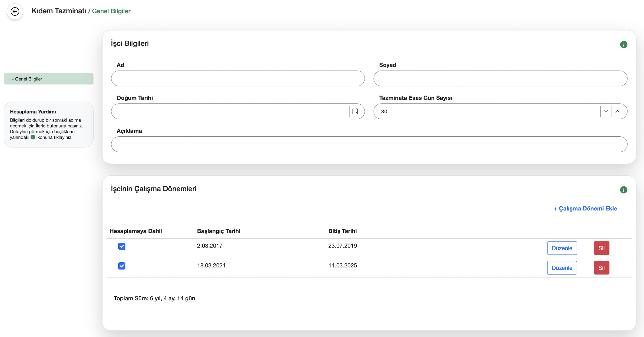Click the Genel Bilgiler breadcrumb
644x337 pixels.
tap(111, 11)
